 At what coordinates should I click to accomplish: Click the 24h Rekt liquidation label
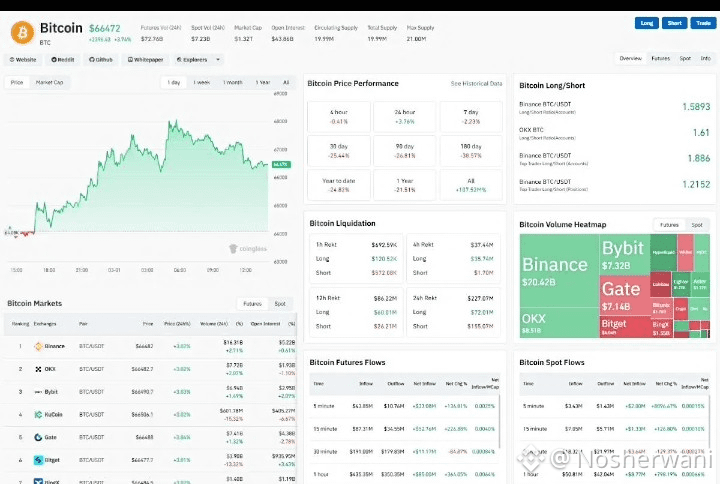click(x=425, y=298)
